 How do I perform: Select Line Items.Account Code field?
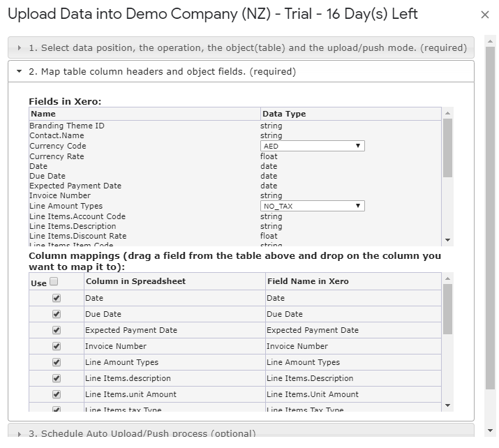(77, 217)
